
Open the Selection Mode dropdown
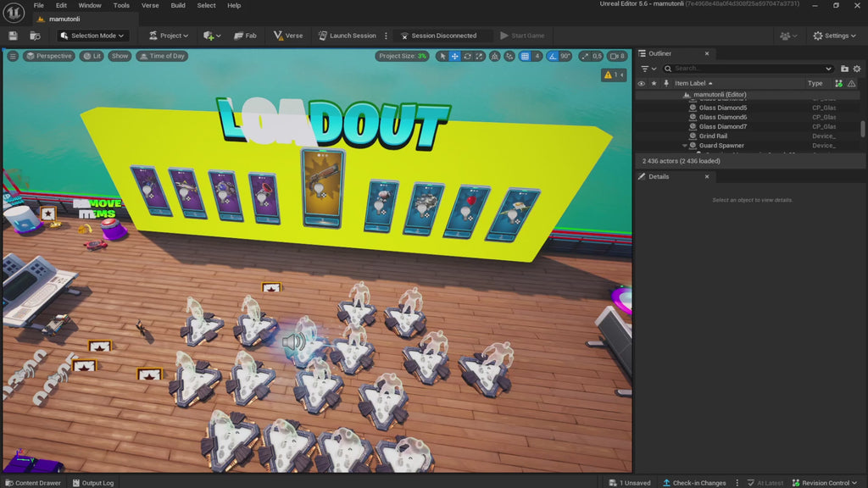(x=92, y=36)
